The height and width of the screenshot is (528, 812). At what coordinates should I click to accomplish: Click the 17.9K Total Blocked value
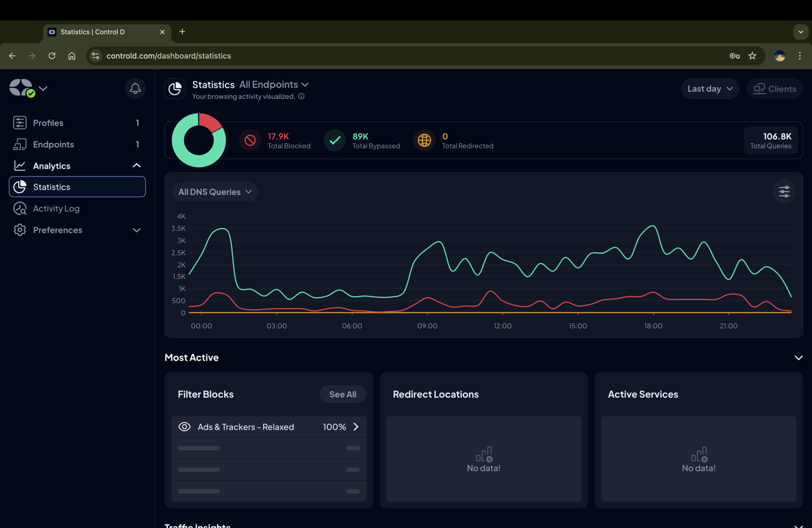click(x=278, y=136)
